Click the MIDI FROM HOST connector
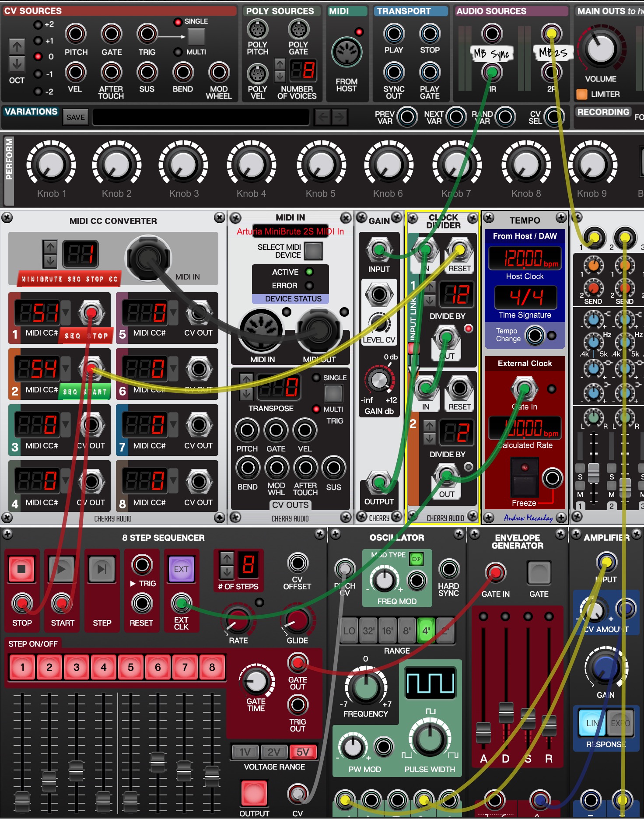The width and height of the screenshot is (644, 819). (346, 52)
